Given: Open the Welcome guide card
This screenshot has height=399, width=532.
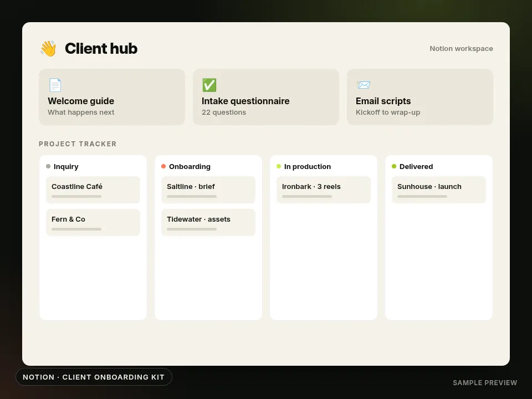Looking at the screenshot, I should [x=112, y=97].
